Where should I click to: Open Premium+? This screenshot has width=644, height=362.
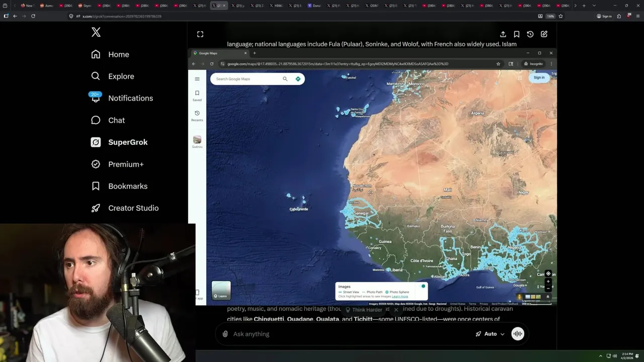tap(117, 164)
